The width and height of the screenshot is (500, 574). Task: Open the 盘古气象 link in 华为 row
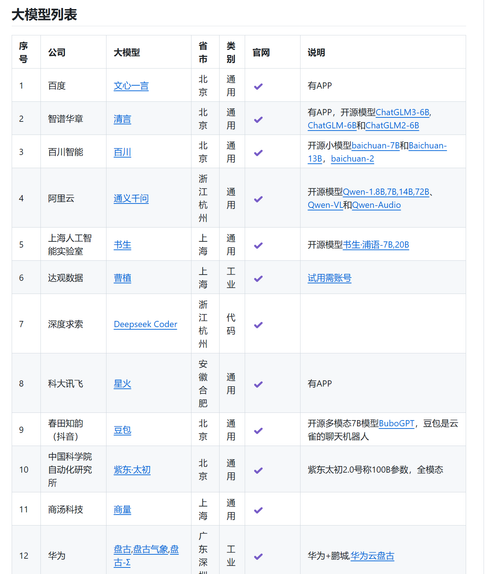point(150,549)
